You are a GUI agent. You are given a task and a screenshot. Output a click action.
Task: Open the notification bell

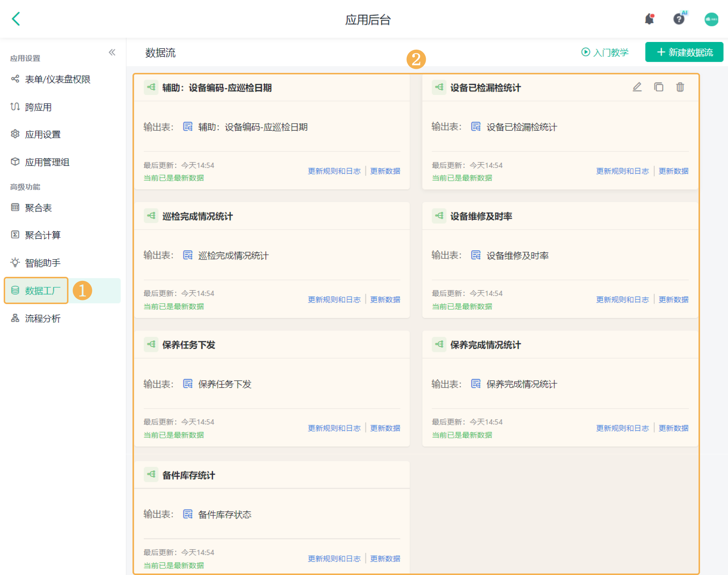point(649,19)
